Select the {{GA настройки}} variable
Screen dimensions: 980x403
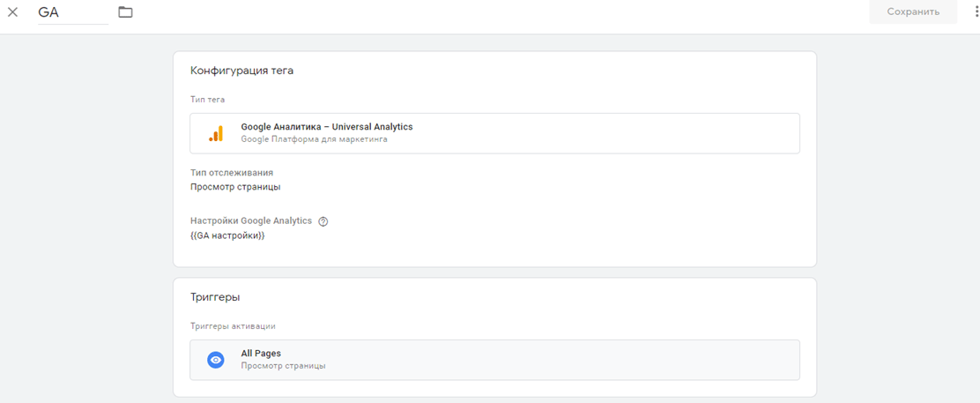click(x=227, y=235)
